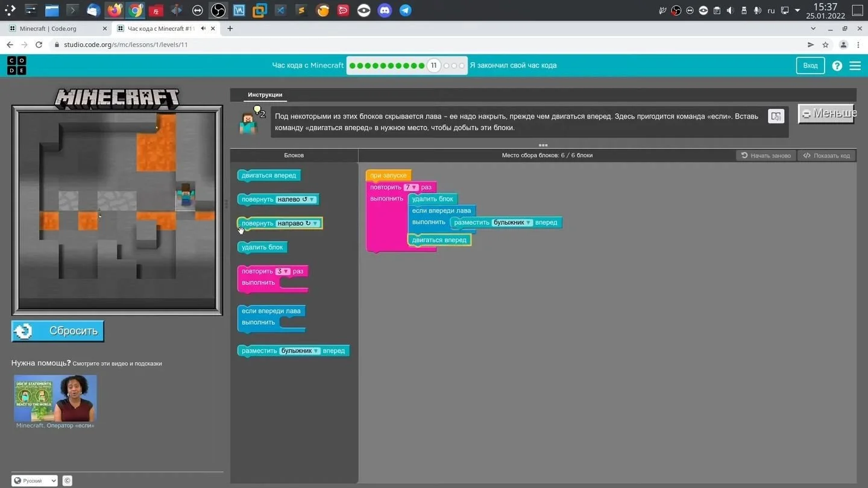Play the Minecraft 'если' operator help video
868x488 pixels.
55,398
